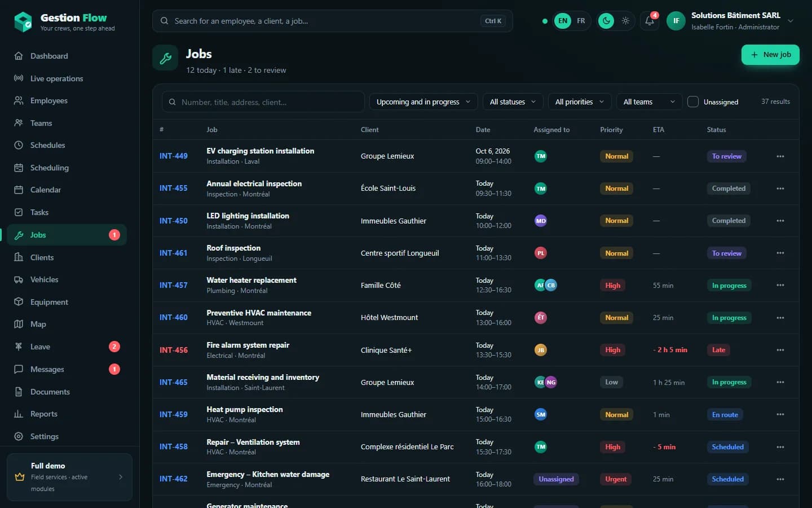
Task: Open row actions for INT-456
Action: pyautogui.click(x=780, y=350)
